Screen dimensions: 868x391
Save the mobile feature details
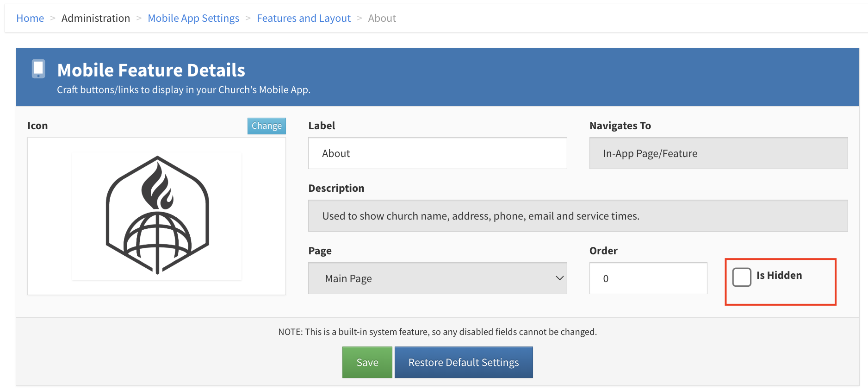[x=367, y=362]
